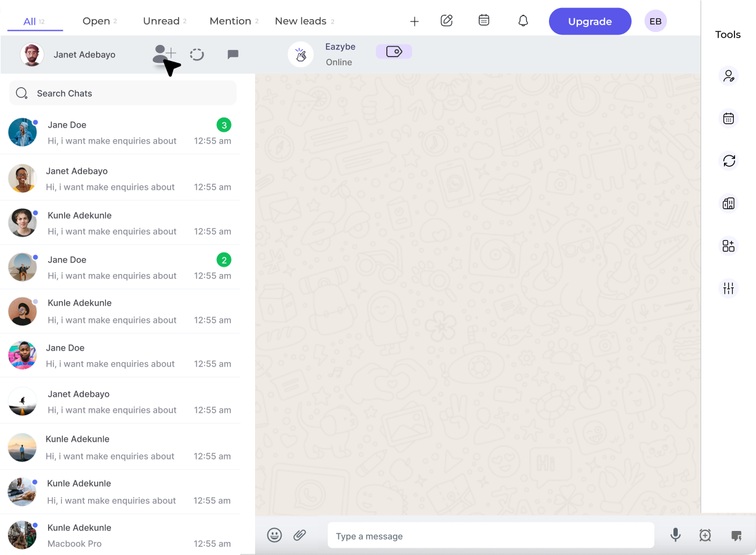Open the compose icon in the top bar
Screen dimensions: 756x555
click(446, 20)
